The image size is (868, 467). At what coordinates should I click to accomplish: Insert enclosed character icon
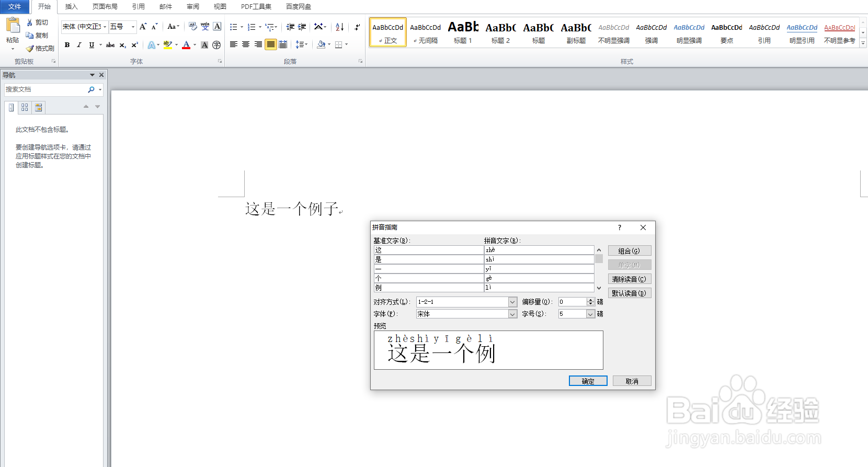pyautogui.click(x=216, y=45)
